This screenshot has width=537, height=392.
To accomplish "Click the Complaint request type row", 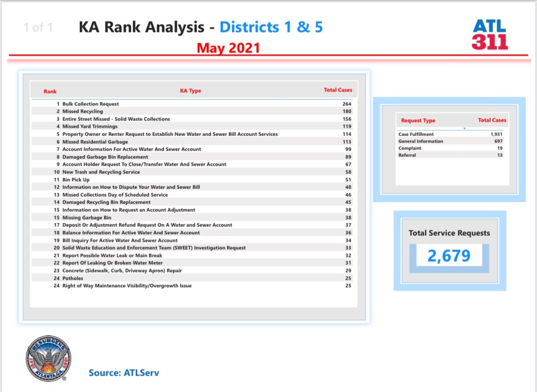I will (x=410, y=148).
